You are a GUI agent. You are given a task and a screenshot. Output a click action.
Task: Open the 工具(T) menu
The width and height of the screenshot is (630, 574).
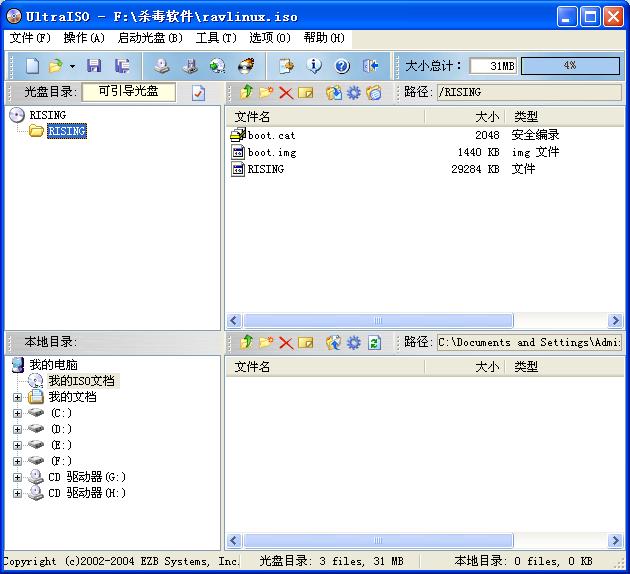coord(216,38)
